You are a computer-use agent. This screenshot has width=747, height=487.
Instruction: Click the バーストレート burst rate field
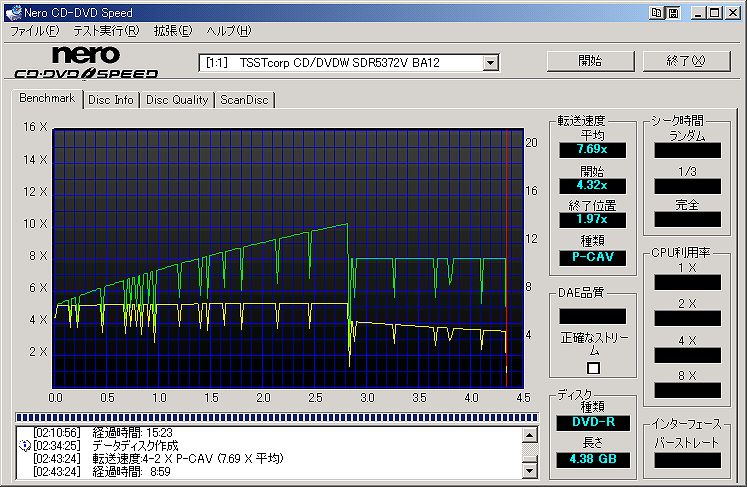click(x=687, y=460)
